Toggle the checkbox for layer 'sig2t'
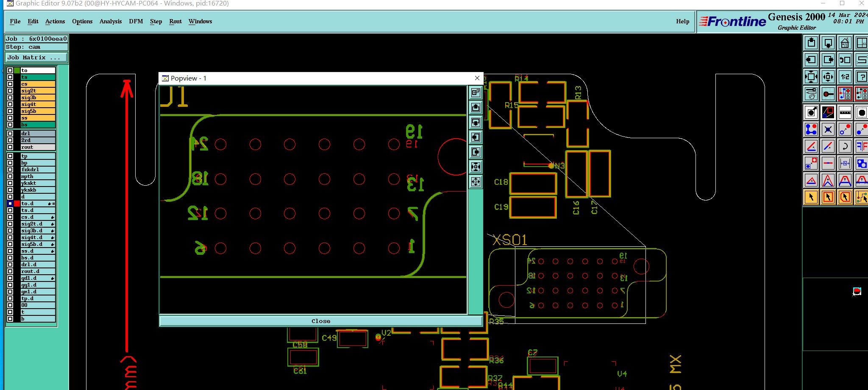This screenshot has width=868, height=390. click(10, 91)
